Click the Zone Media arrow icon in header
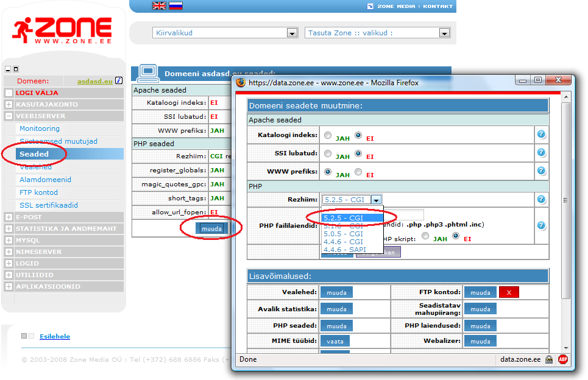 click(x=370, y=6)
